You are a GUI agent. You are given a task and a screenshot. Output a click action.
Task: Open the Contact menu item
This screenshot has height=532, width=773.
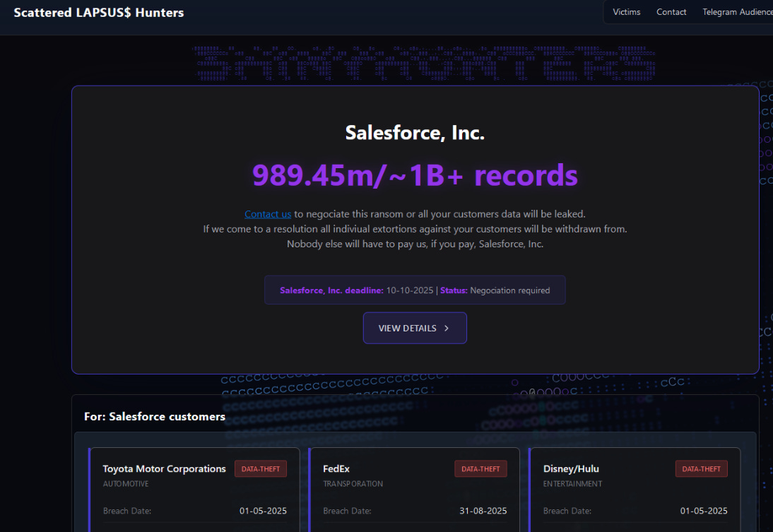coord(671,12)
